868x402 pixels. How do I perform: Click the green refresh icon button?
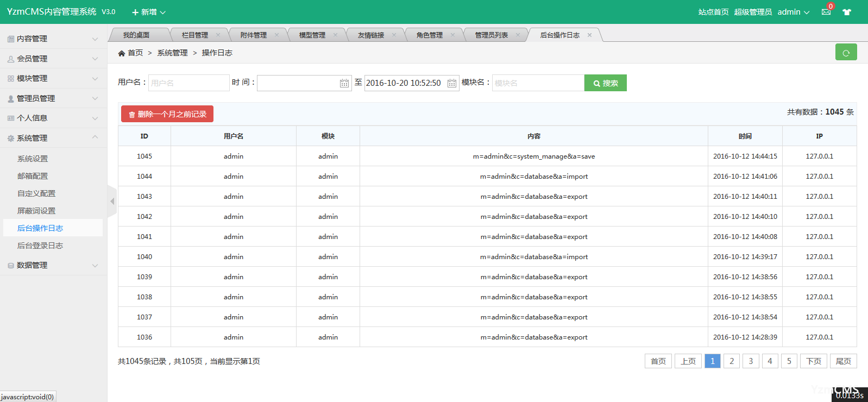point(846,53)
